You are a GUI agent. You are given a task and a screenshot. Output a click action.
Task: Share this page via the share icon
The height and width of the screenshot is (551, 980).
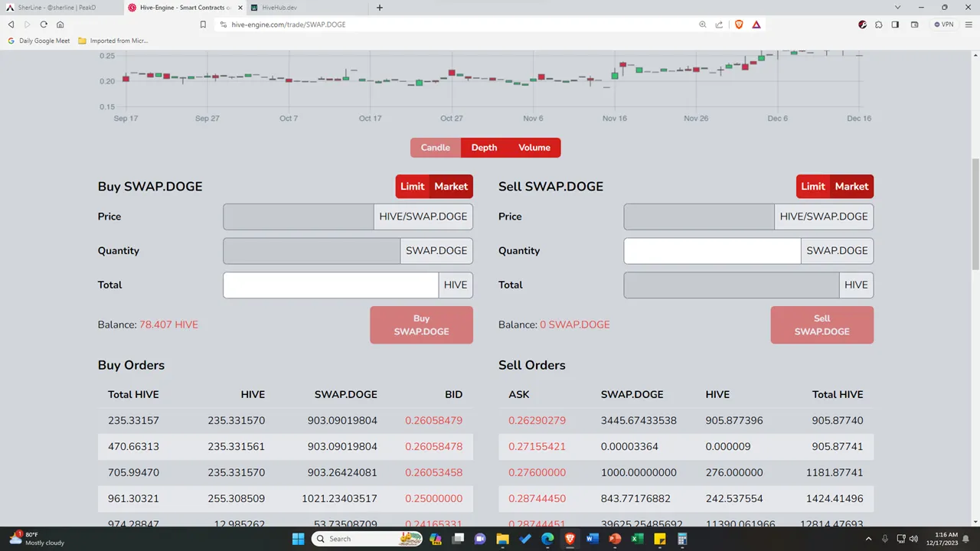[719, 24]
